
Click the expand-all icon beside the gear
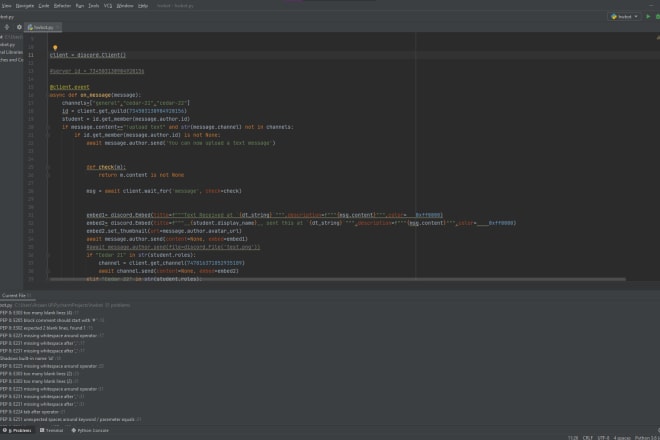[x=7, y=27]
